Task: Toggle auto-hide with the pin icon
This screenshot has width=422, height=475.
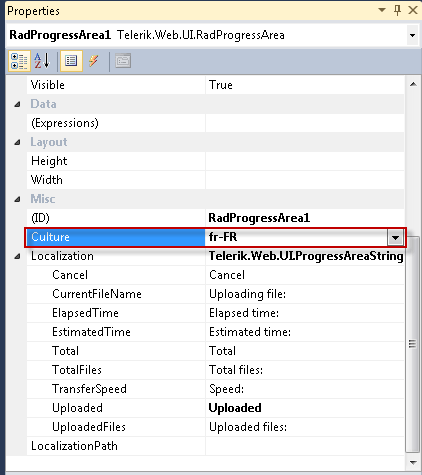Action: (397, 10)
